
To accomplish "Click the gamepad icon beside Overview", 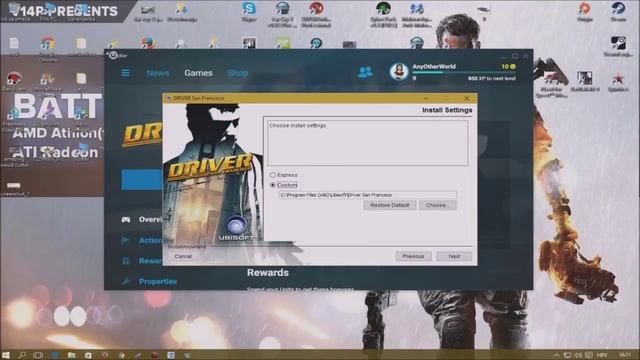I will 126,220.
